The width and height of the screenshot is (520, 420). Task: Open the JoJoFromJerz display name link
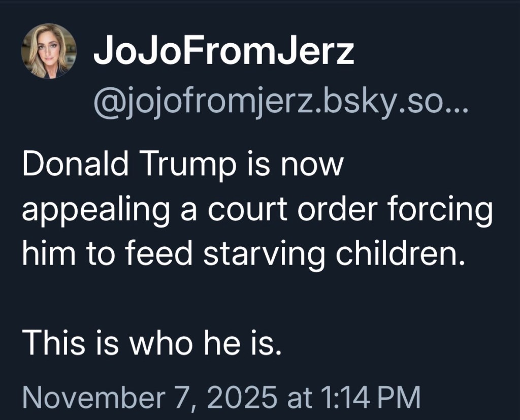(x=223, y=51)
